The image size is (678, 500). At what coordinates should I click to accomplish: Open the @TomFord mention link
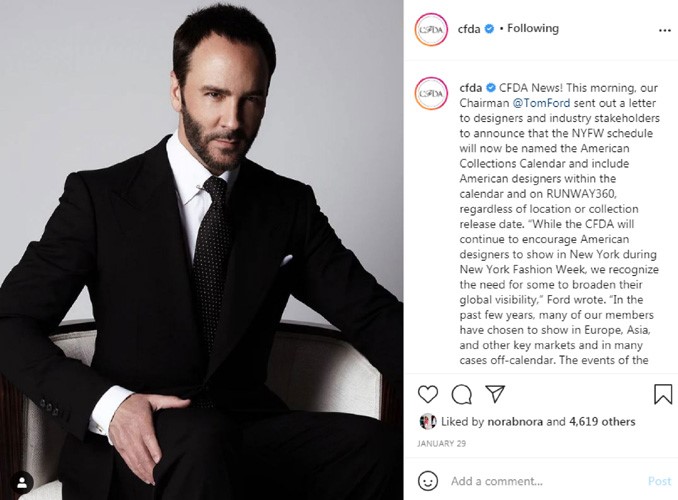(x=541, y=103)
